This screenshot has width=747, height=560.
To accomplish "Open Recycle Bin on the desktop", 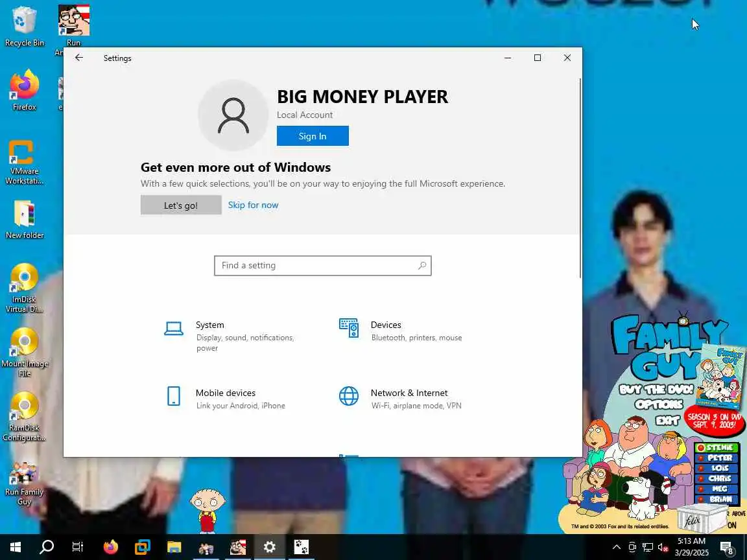I will pos(24,27).
